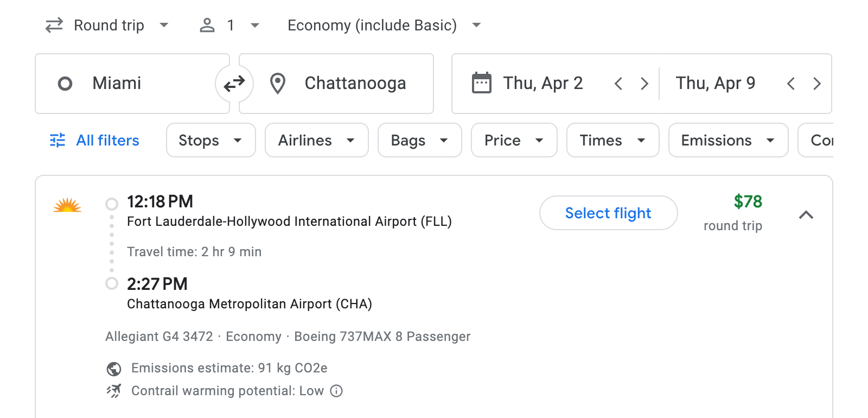Collapse the expanded flight details chevron
This screenshot has height=418, width=868.
click(807, 215)
